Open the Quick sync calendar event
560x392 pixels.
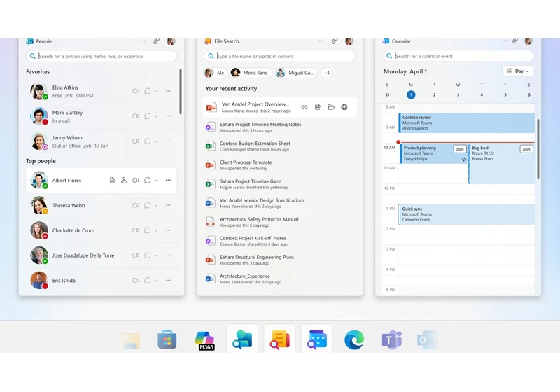click(466, 214)
